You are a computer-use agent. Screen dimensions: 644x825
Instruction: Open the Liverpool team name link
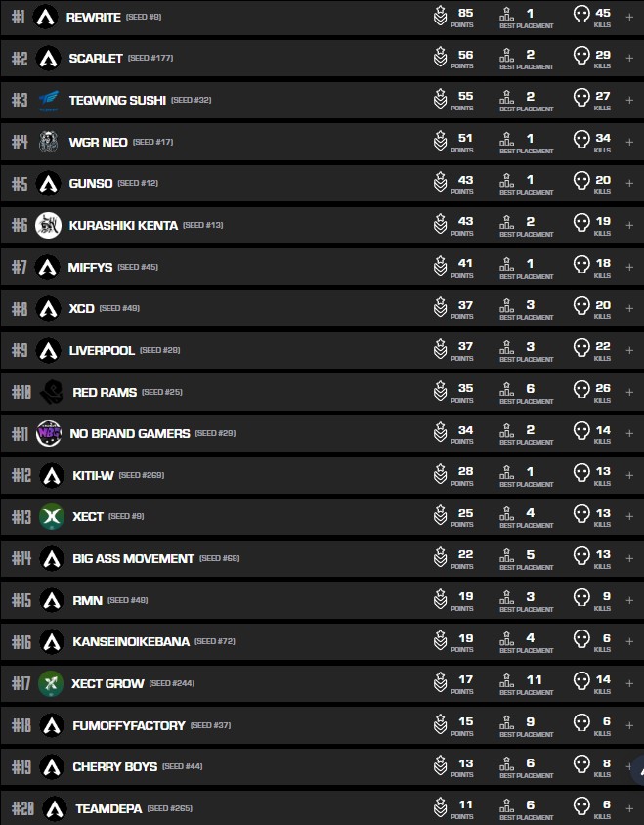(102, 350)
